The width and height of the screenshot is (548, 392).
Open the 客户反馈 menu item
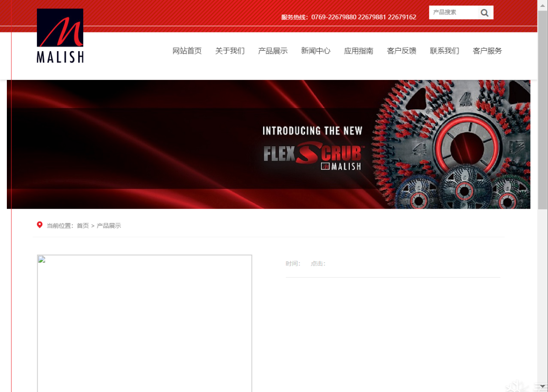[402, 51]
